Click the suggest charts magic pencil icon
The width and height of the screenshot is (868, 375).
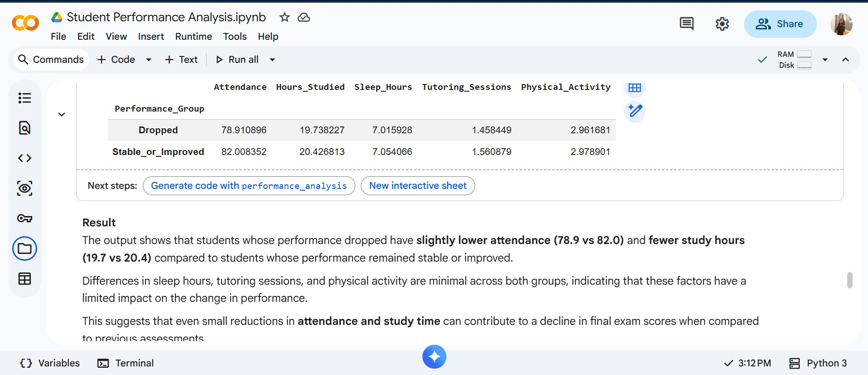[x=634, y=111]
